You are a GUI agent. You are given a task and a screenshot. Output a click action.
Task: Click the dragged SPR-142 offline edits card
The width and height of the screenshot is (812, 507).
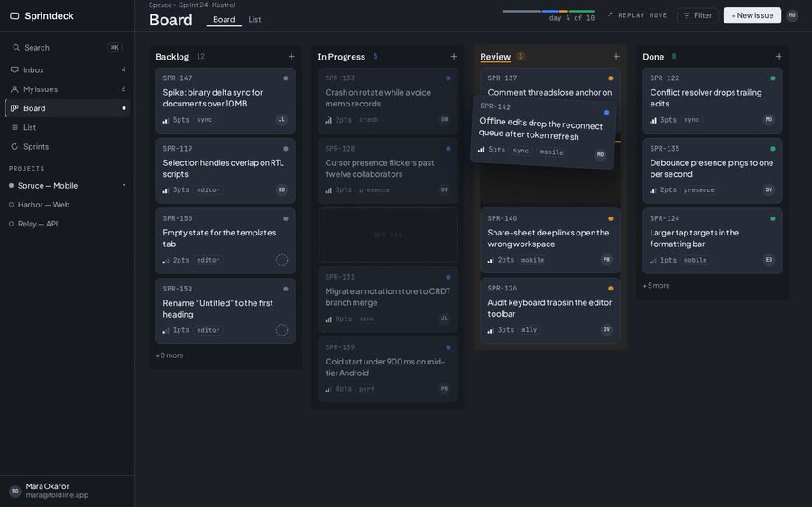(543, 132)
